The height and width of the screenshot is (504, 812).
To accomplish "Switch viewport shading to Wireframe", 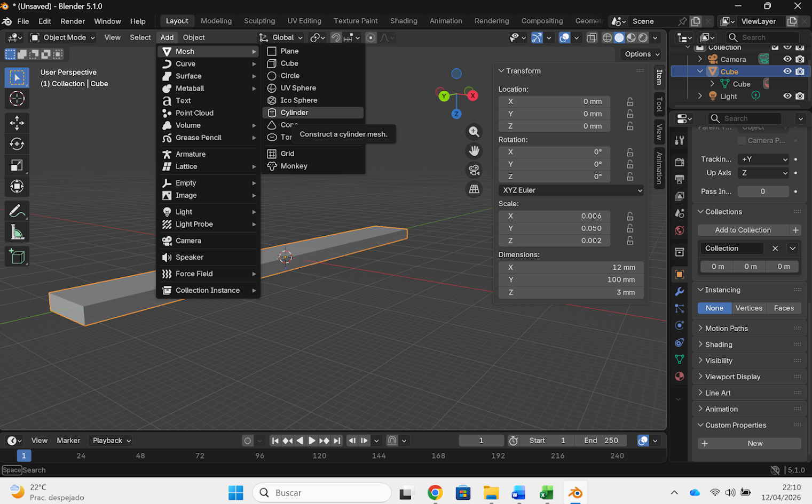I will point(607,38).
